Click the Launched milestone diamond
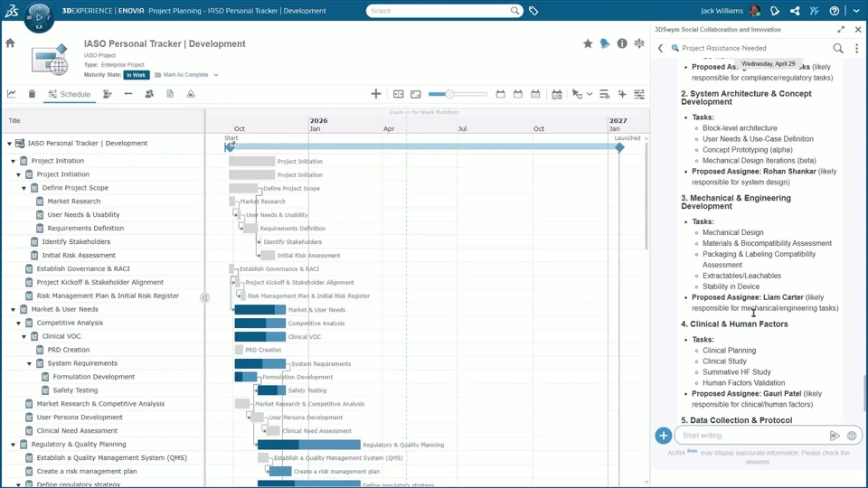The height and width of the screenshot is (488, 868). 619,147
